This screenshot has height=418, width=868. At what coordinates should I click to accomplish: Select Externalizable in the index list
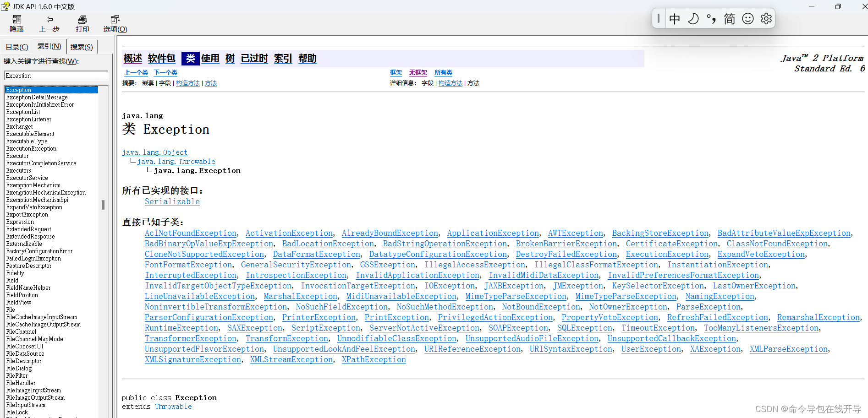pyautogui.click(x=24, y=244)
